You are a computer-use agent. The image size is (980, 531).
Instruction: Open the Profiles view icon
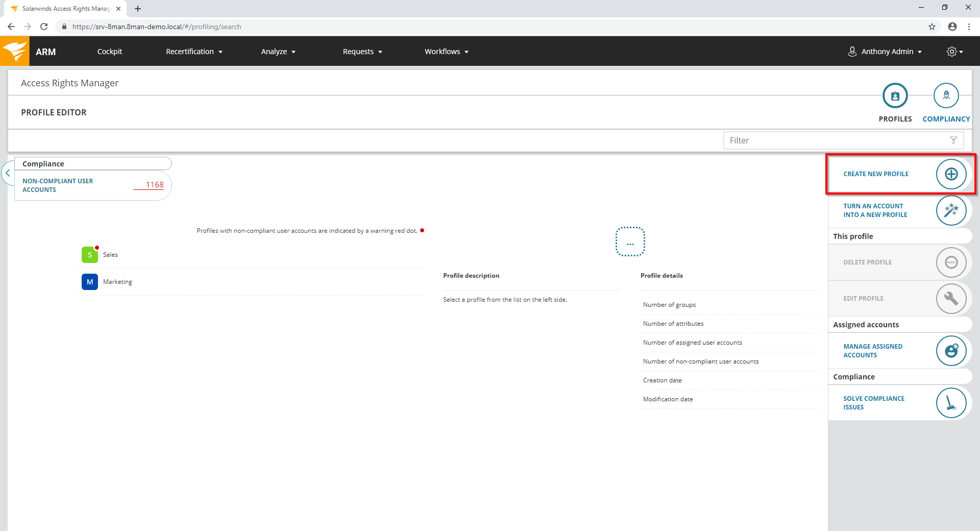click(895, 96)
